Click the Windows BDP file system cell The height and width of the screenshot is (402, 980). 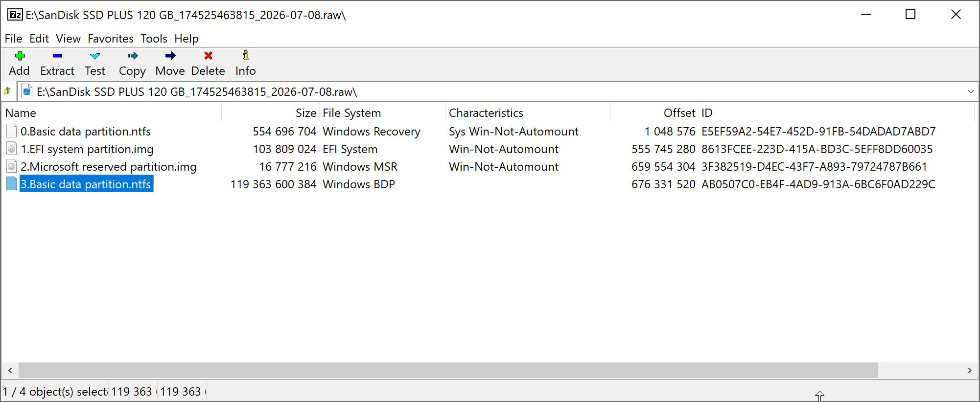[359, 184]
